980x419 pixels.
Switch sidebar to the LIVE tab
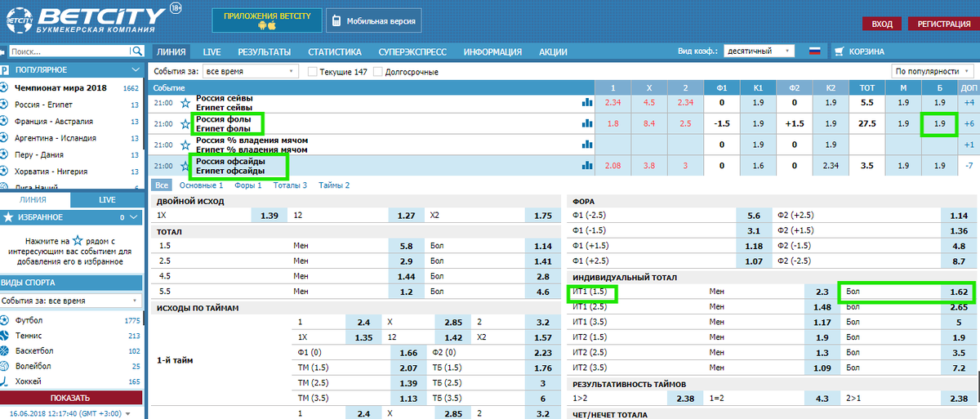[107, 199]
